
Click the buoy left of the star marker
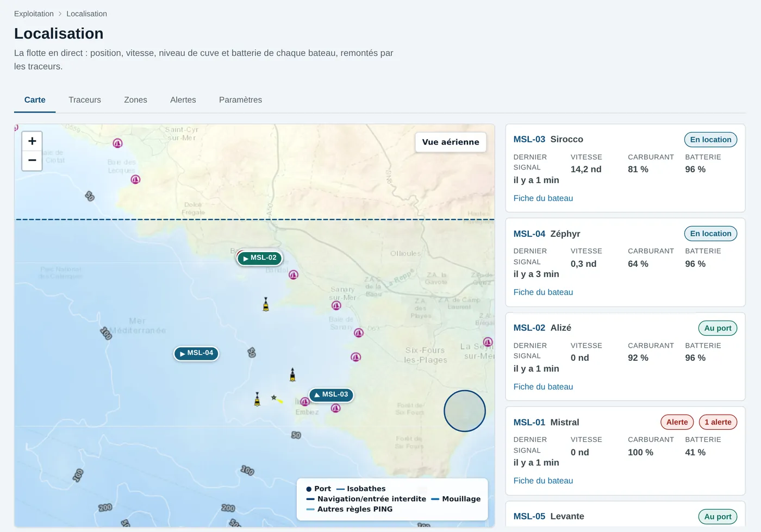[x=257, y=399]
